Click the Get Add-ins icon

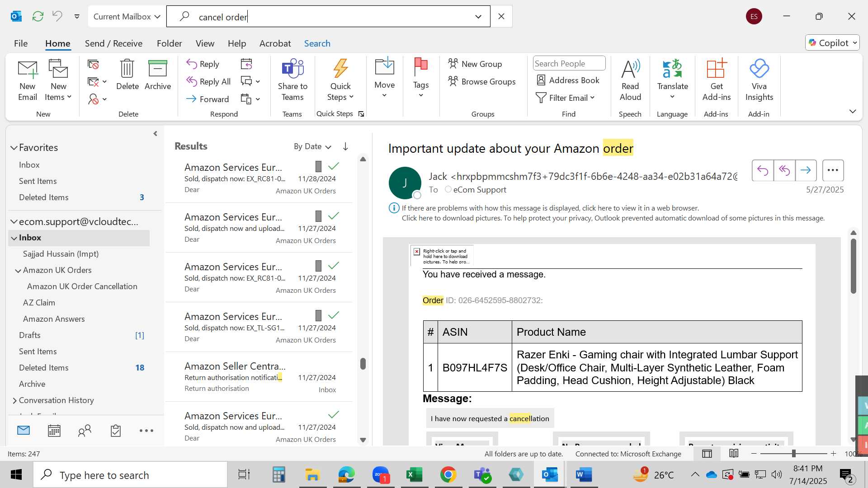point(717,80)
